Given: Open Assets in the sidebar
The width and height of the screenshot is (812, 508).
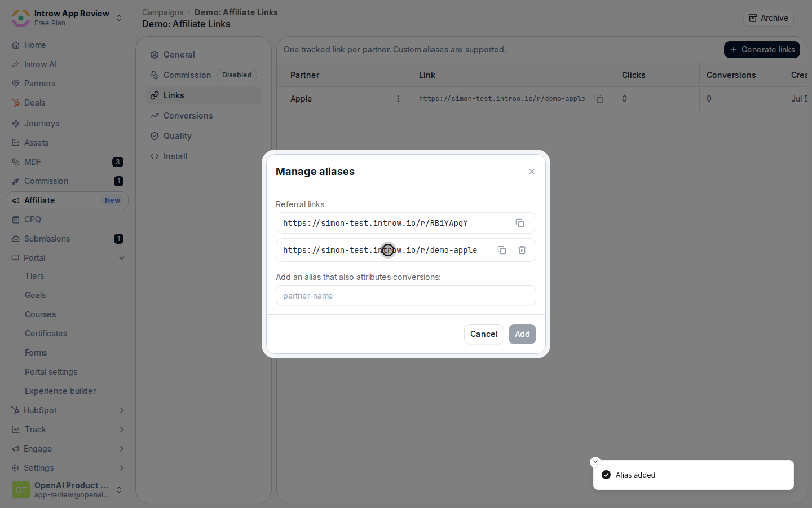Looking at the screenshot, I should point(68,143).
